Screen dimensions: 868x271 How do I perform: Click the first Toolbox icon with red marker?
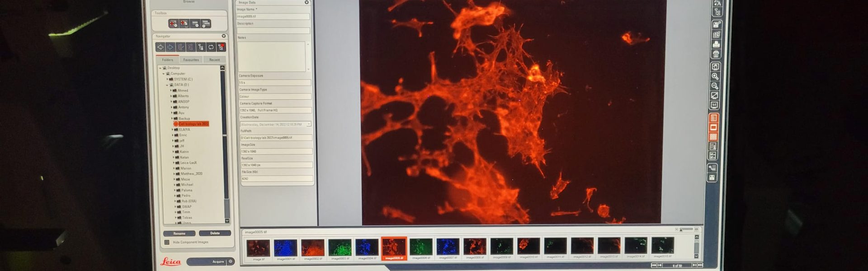click(x=173, y=23)
